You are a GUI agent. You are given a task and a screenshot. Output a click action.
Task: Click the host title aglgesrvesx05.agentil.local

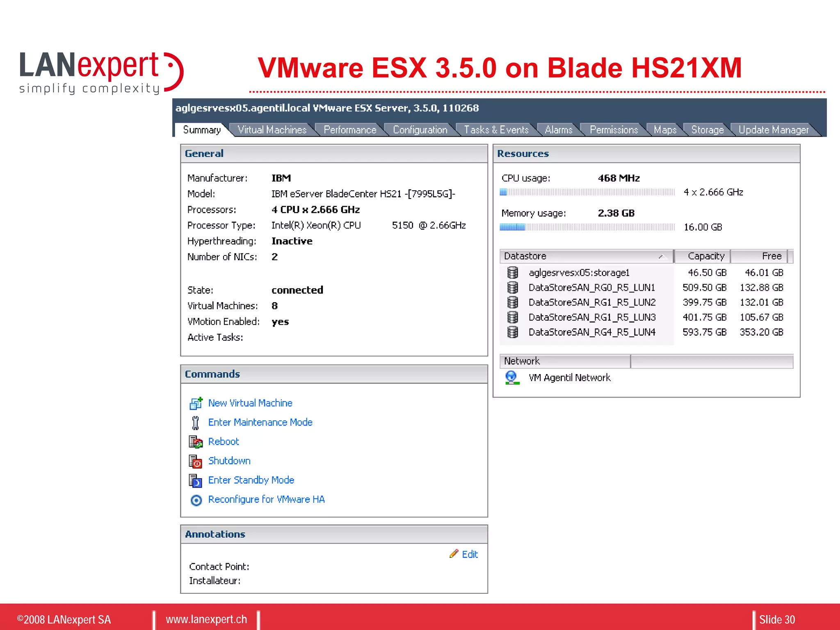pyautogui.click(x=243, y=108)
